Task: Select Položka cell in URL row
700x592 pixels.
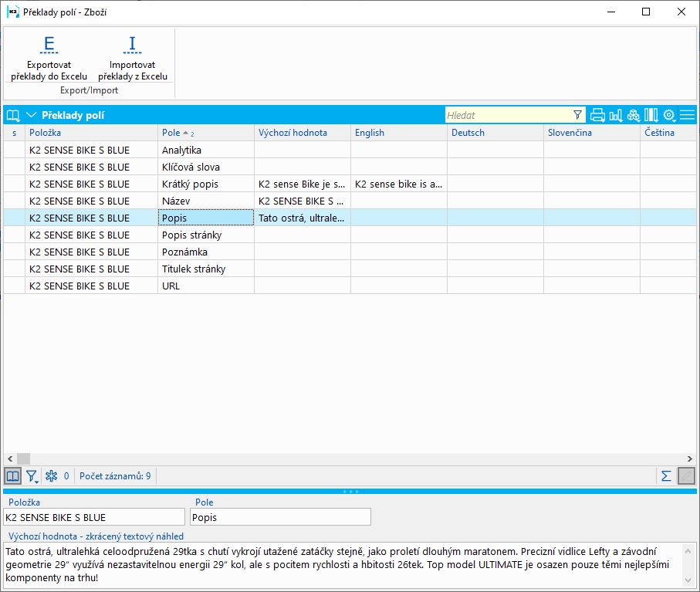Action: [x=91, y=286]
